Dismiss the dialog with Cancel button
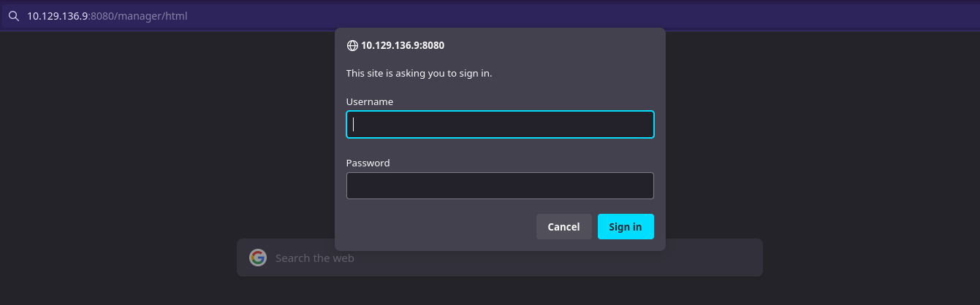This screenshot has height=305, width=980. (x=563, y=227)
